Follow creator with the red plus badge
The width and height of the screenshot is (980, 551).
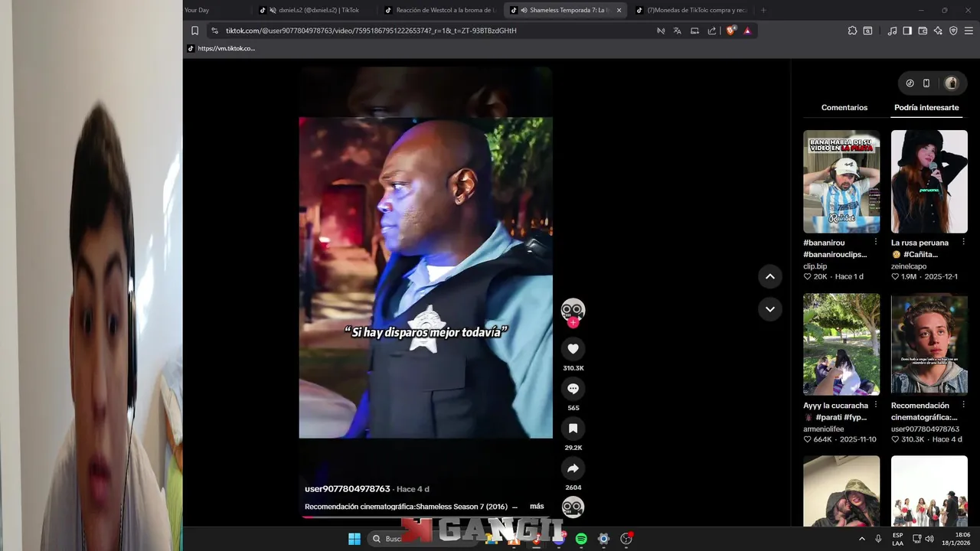[573, 323]
